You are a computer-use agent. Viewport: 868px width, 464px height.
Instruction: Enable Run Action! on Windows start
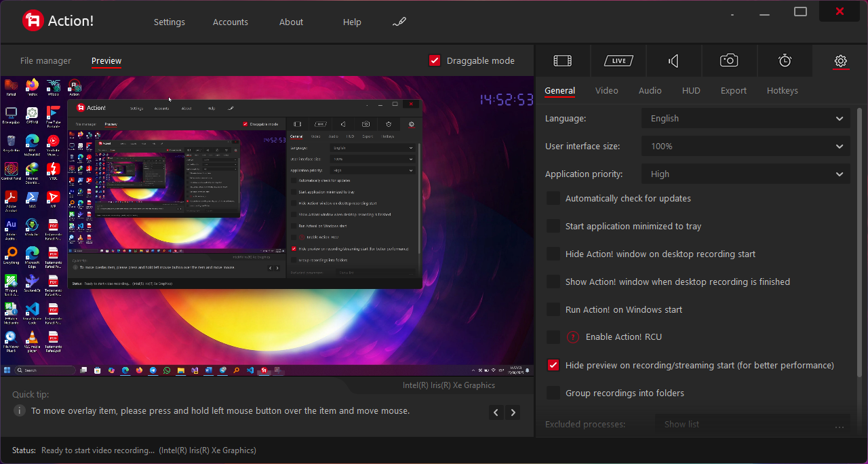553,309
